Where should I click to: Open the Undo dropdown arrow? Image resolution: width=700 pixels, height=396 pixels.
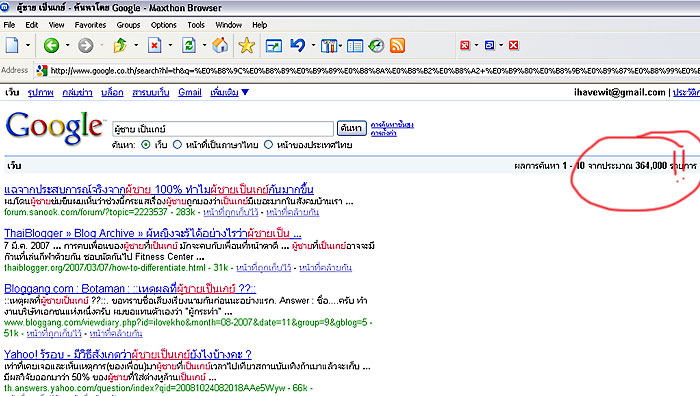click(x=313, y=45)
